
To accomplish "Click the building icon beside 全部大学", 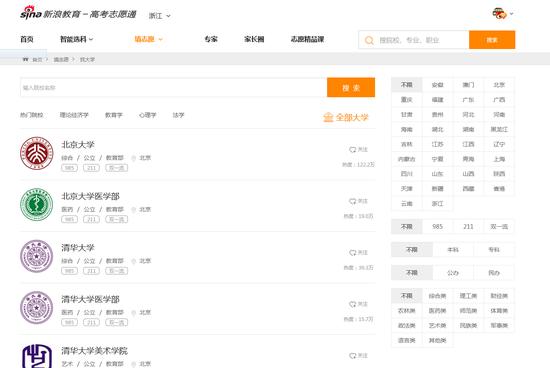I will 328,117.
